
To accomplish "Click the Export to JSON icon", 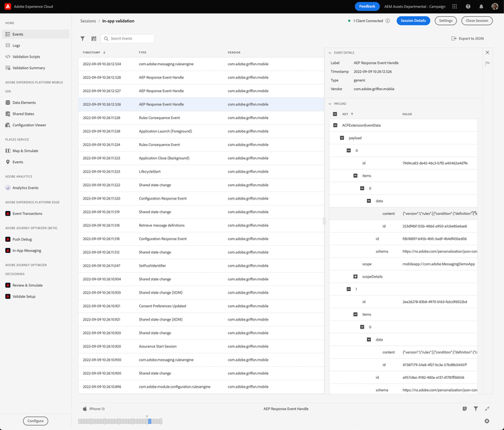I will (x=454, y=38).
